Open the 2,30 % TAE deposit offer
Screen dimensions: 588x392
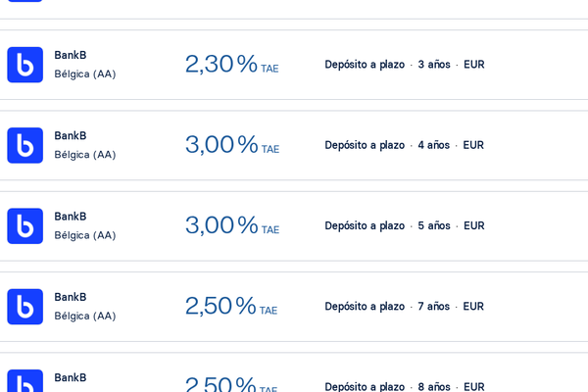click(231, 64)
